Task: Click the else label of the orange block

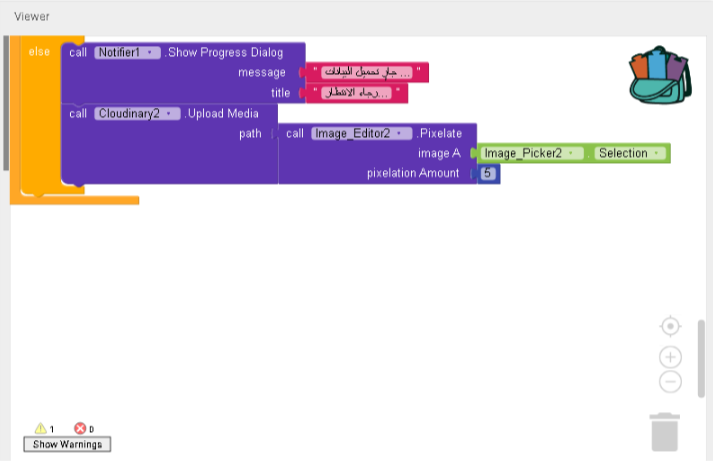Action: pyautogui.click(x=39, y=51)
